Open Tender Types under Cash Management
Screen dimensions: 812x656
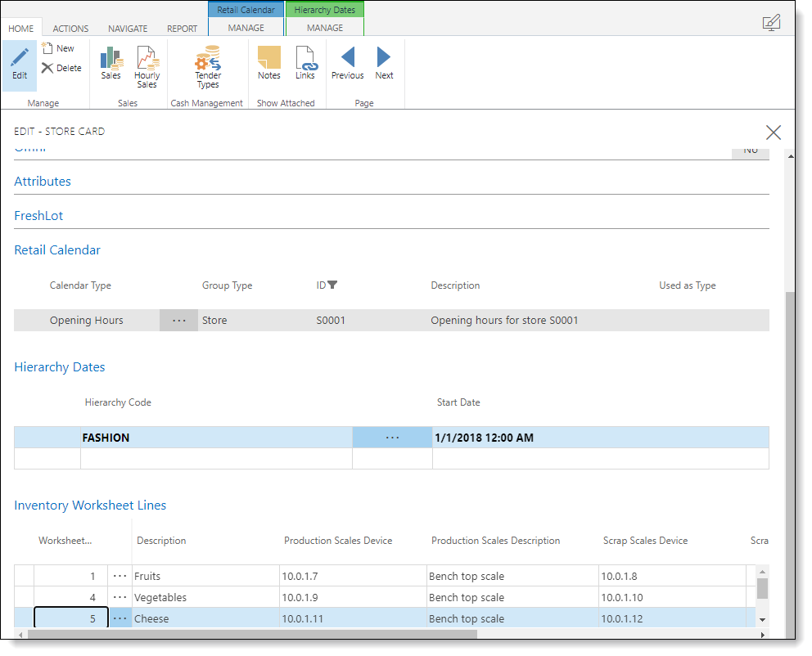(208, 67)
